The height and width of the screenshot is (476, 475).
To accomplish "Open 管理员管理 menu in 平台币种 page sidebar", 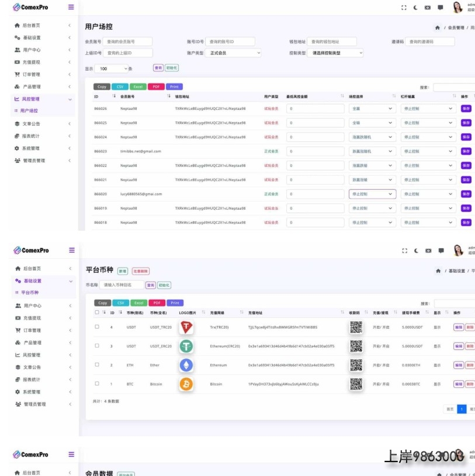I will pyautogui.click(x=44, y=404).
